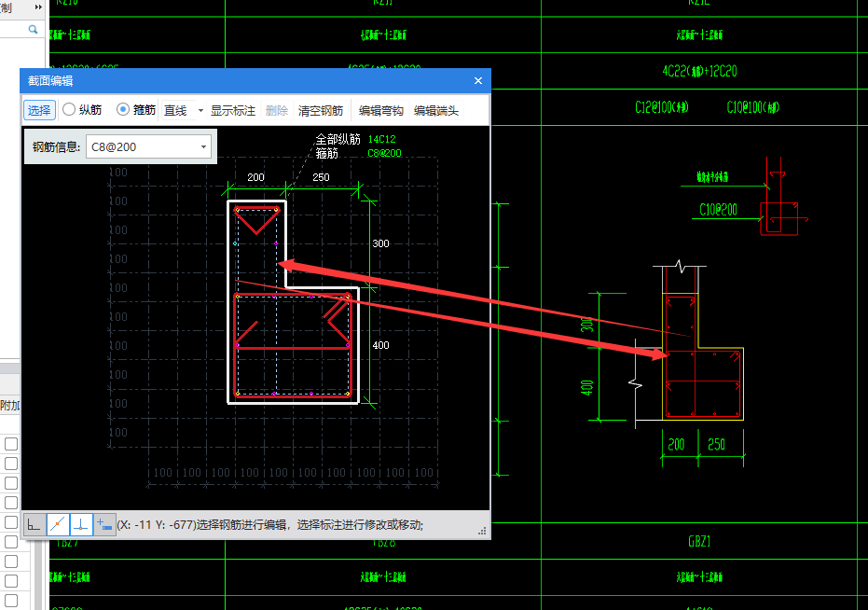This screenshot has width=868, height=610.
Task: Select the 250 width dimension in the section editor
Action: click(x=321, y=177)
